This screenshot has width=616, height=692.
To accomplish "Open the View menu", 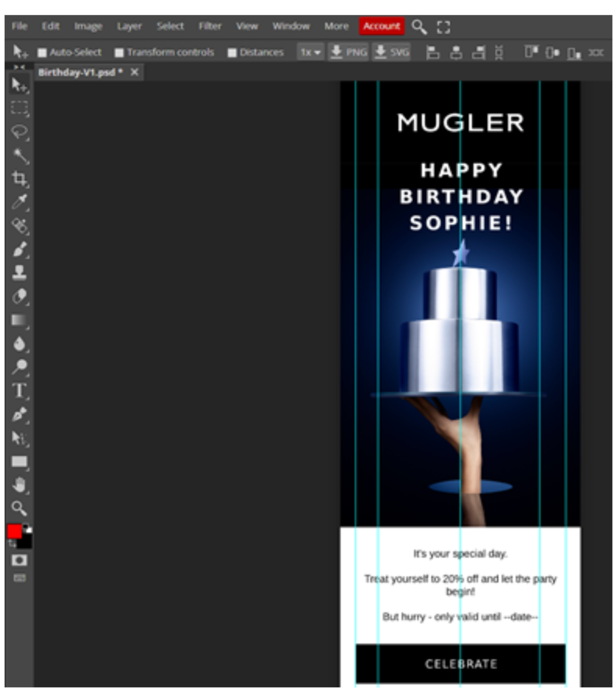I will point(247,26).
